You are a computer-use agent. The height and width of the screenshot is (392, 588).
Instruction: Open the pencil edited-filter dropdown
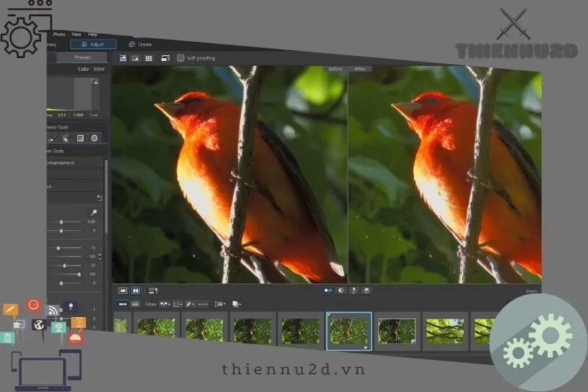(x=190, y=304)
